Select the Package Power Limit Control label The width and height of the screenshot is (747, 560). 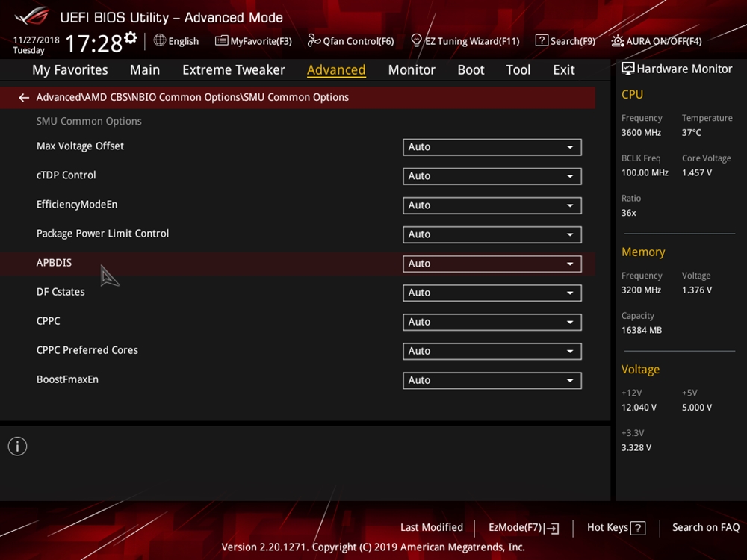pos(102,234)
